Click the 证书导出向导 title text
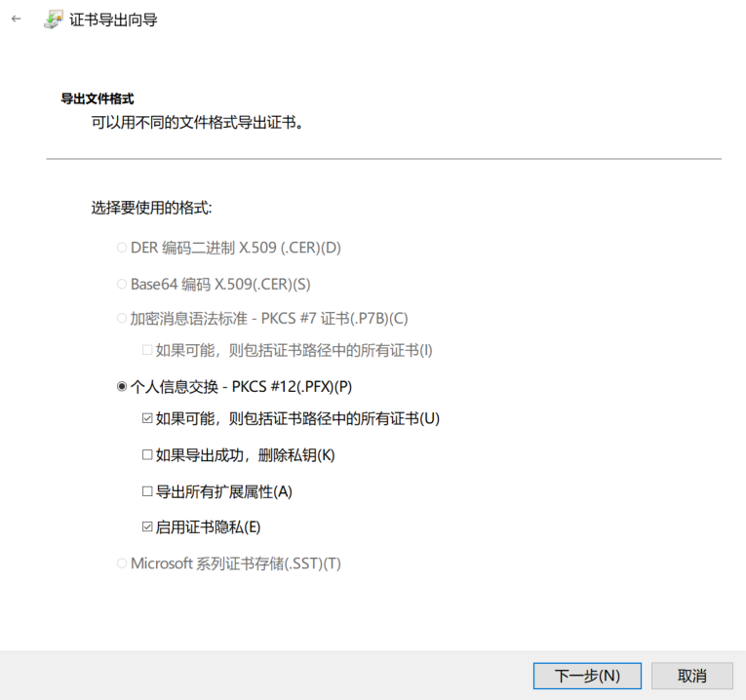This screenshot has width=746, height=700. pos(113,19)
